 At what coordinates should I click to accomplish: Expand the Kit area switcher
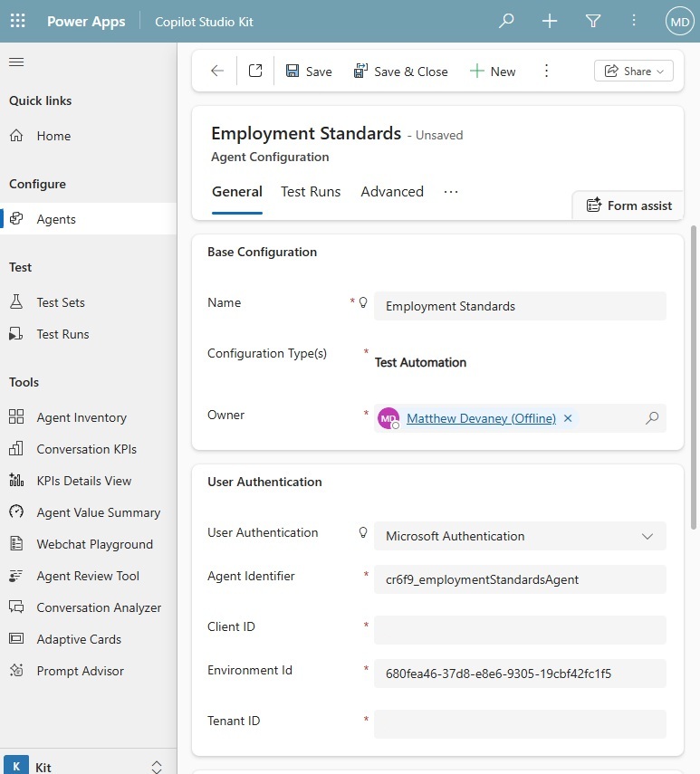click(x=156, y=767)
